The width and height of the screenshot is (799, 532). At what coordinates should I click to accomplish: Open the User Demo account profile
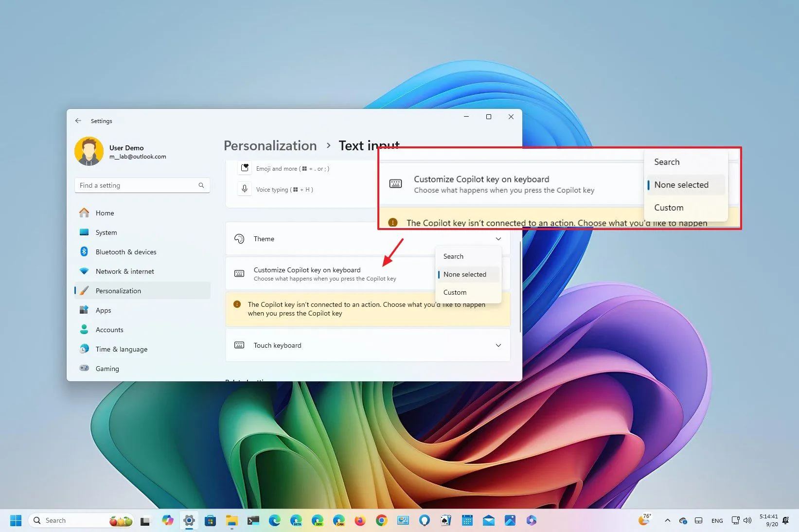121,151
